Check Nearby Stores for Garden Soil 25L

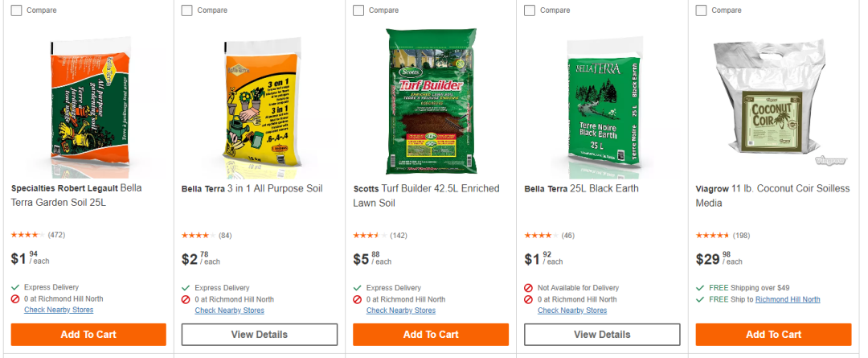[x=59, y=310]
